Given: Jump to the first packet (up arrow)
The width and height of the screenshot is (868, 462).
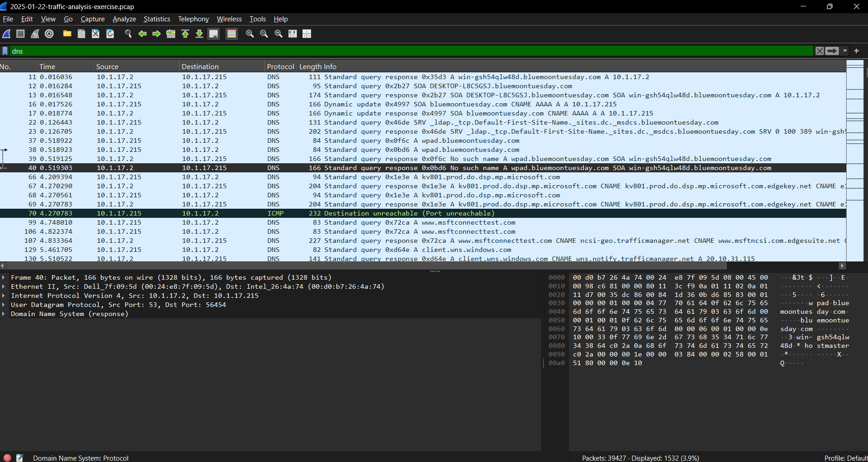Looking at the screenshot, I should pyautogui.click(x=185, y=34).
